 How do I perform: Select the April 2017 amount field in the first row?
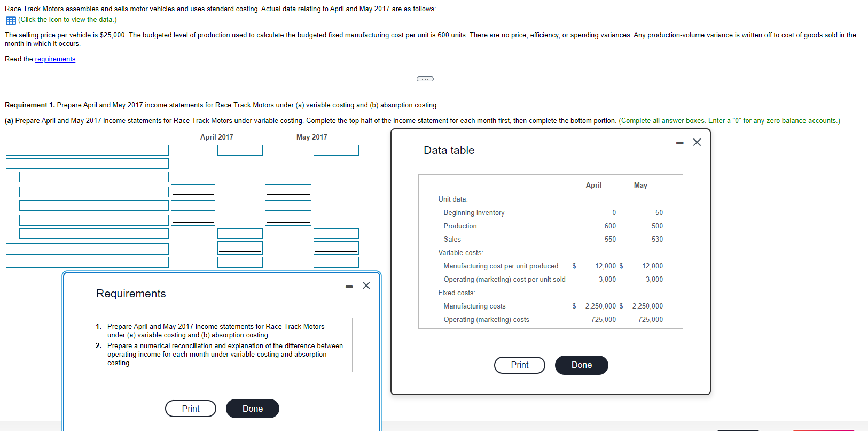pyautogui.click(x=240, y=150)
